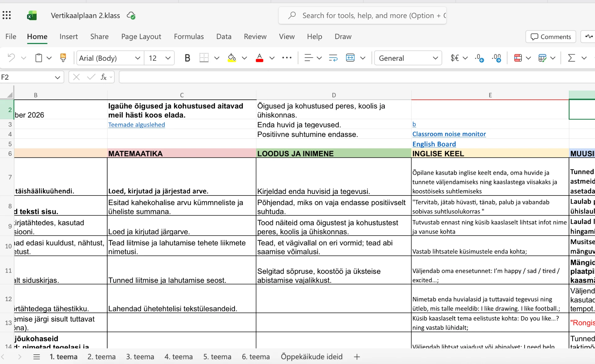Expand the font size dropdown
Viewport: 595px width, 364px height.
point(168,58)
